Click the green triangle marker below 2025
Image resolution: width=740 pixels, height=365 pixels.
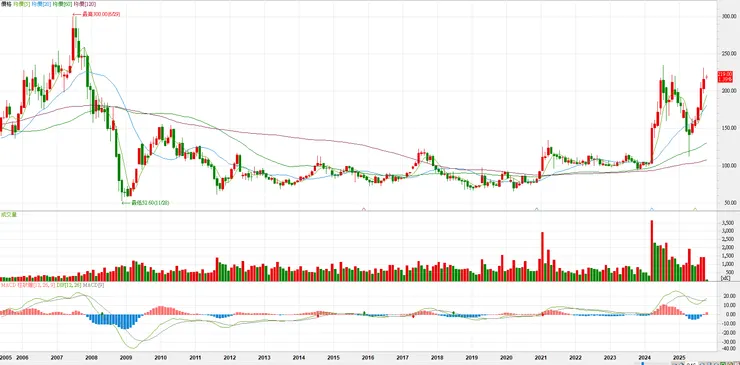[695, 209]
